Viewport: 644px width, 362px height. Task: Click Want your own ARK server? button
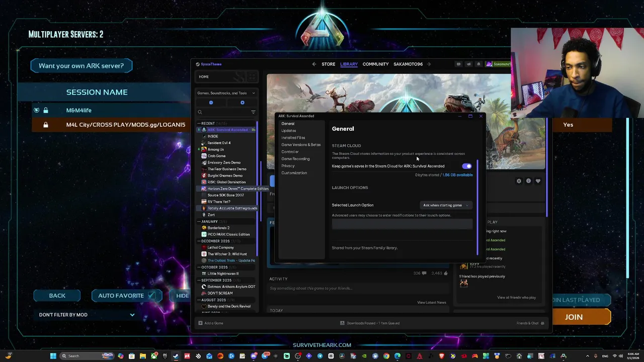tap(81, 66)
